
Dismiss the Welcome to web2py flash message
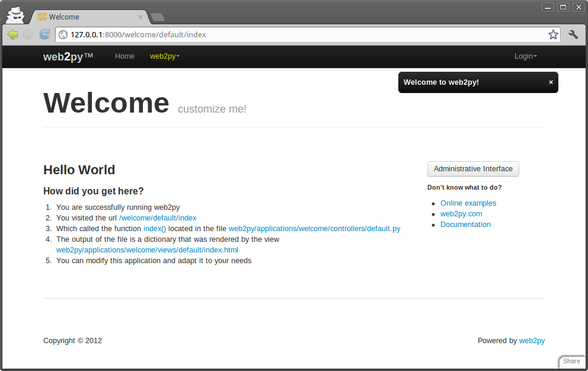[x=551, y=82]
